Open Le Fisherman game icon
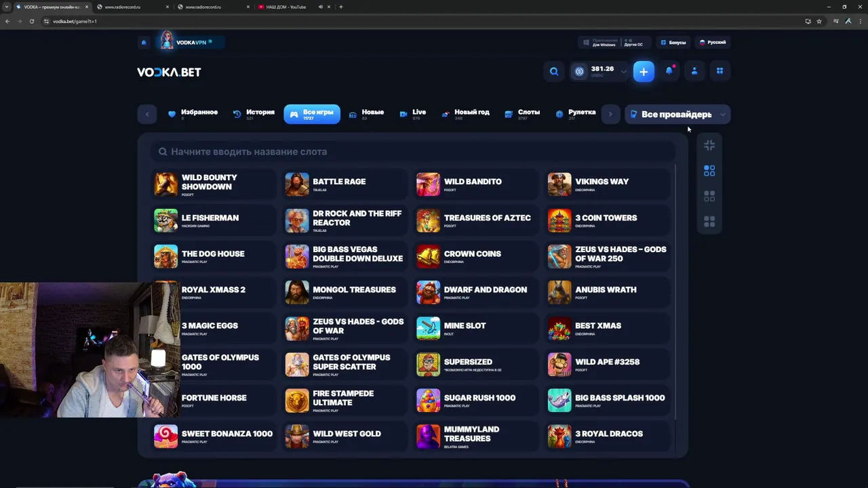Image resolution: width=868 pixels, height=488 pixels. point(165,220)
